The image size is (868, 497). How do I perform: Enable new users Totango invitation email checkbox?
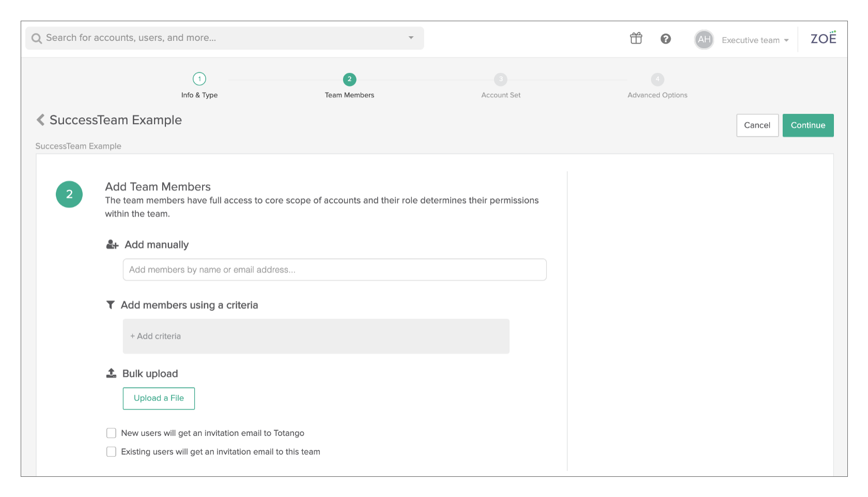(x=111, y=433)
